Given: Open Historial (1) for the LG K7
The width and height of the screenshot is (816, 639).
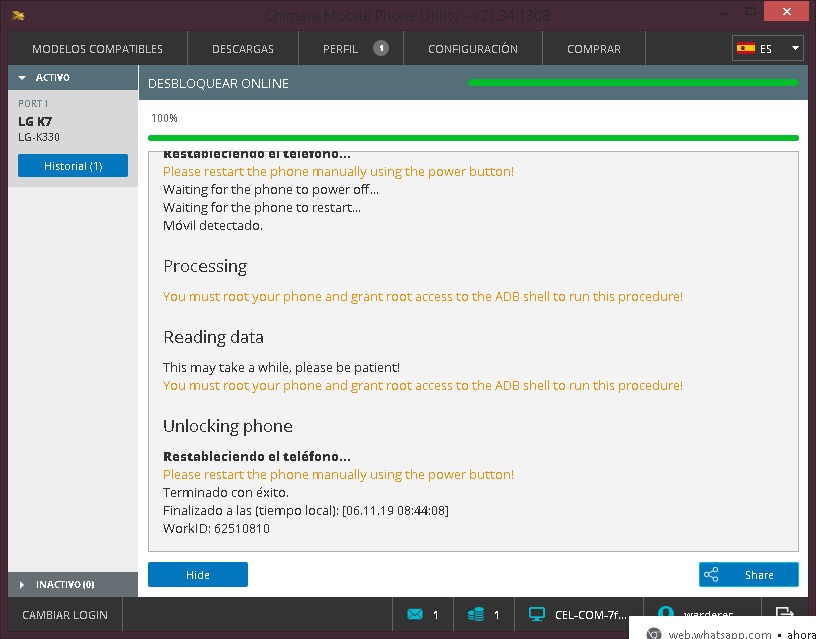Looking at the screenshot, I should [x=73, y=165].
